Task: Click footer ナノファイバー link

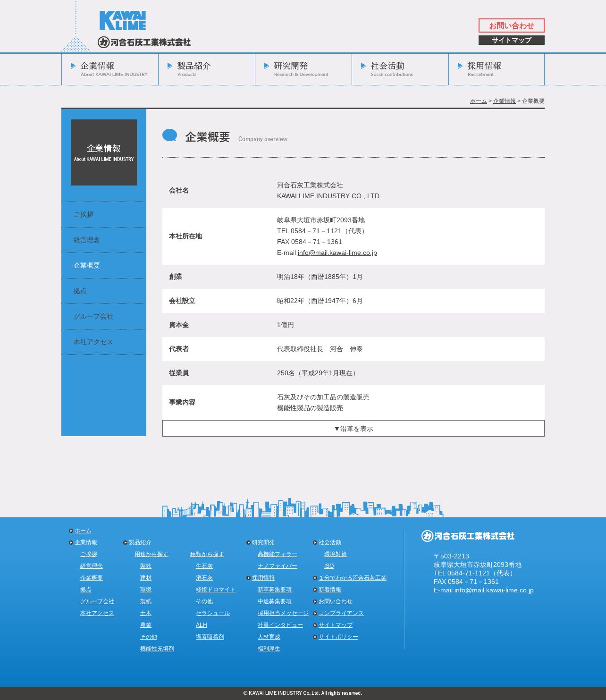Action: [278, 566]
